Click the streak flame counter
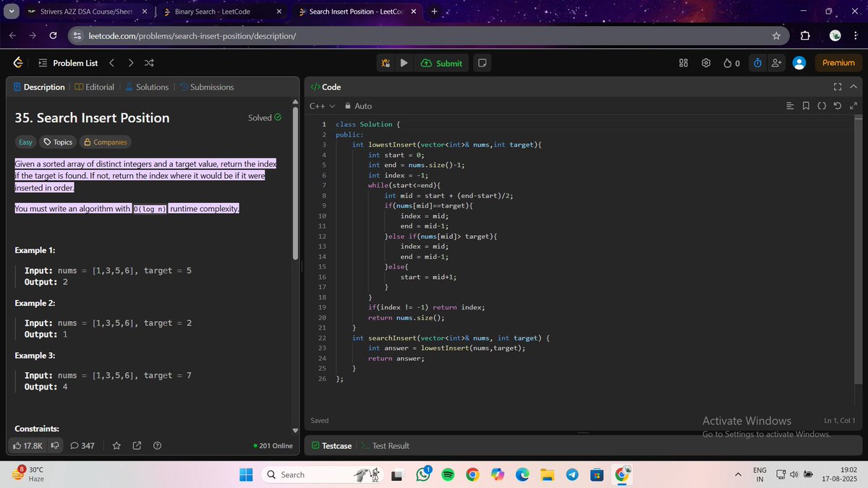Image resolution: width=868 pixels, height=488 pixels. [x=731, y=63]
